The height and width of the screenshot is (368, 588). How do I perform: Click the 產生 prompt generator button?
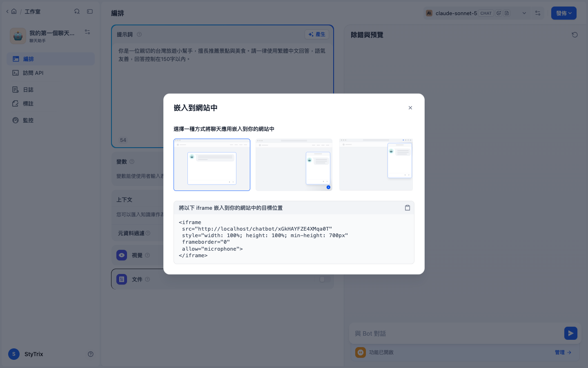pos(317,34)
